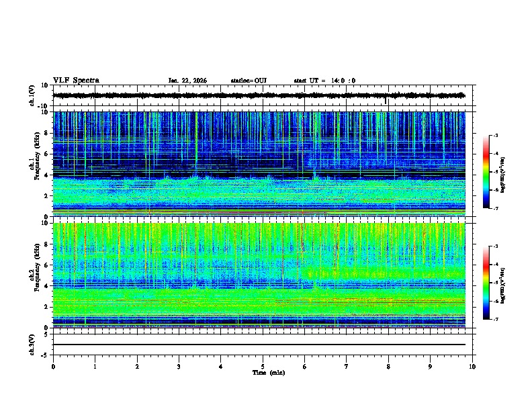Screen dimensions: 532x411
Task: Click the flat ch.3 voltage trace line
Action: click(x=259, y=345)
